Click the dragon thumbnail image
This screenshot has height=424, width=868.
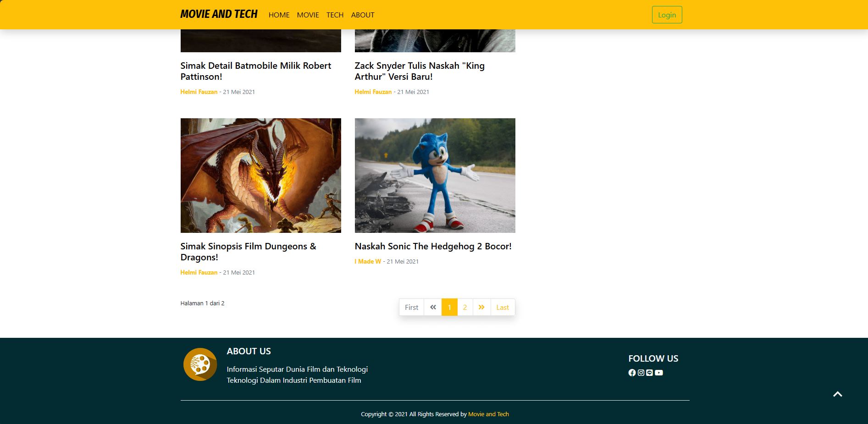(x=260, y=176)
